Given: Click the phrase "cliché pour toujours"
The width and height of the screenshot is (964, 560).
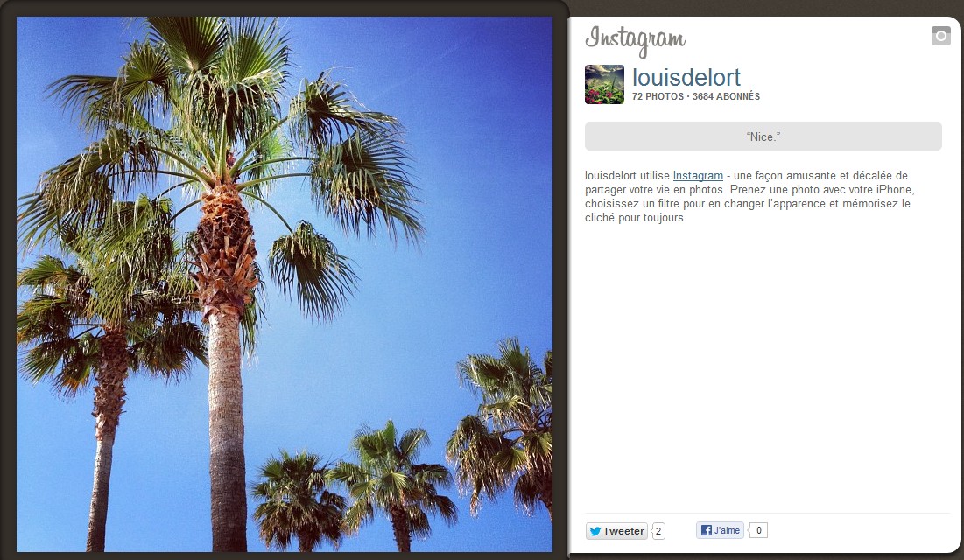Looking at the screenshot, I should pyautogui.click(x=635, y=218).
